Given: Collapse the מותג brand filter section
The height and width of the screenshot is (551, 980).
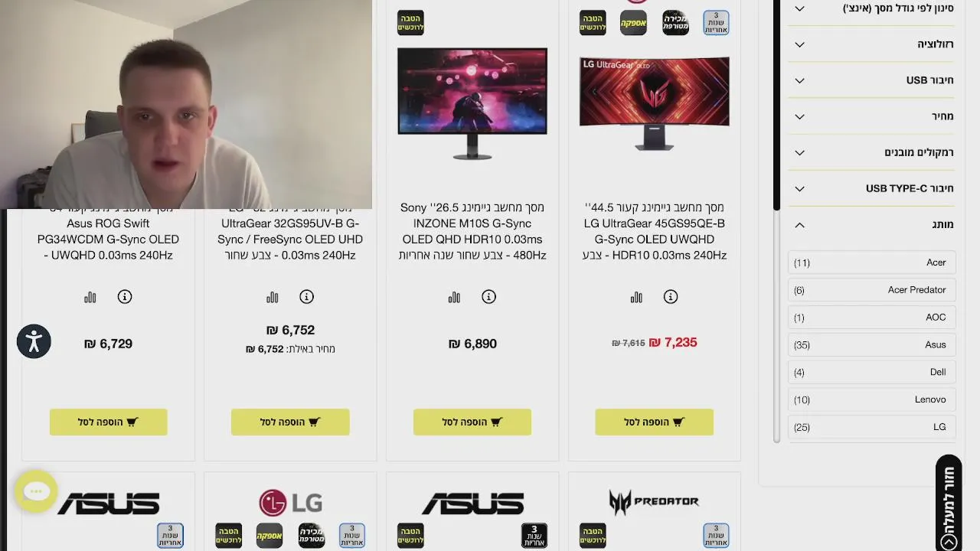Looking at the screenshot, I should 871,225.
